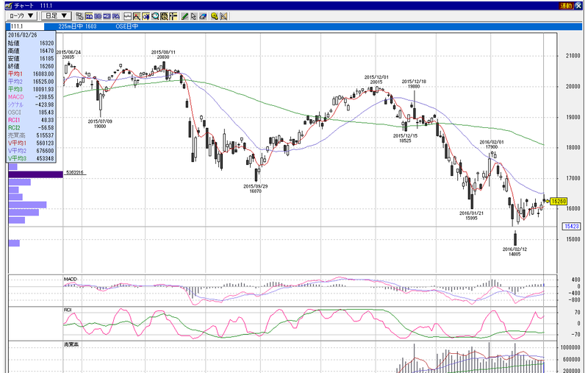The image size is (588, 373).
Task: Click the 111.1 symbol code field
Action: click(26, 26)
